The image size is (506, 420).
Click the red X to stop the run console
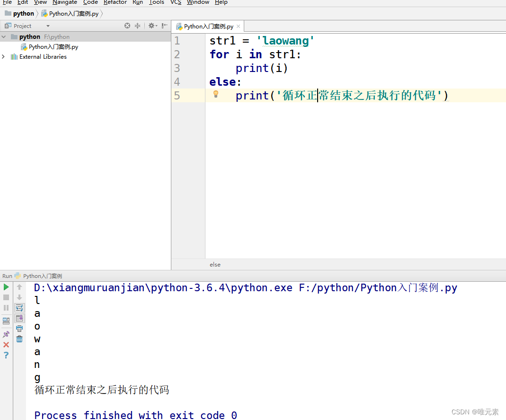tap(6, 345)
